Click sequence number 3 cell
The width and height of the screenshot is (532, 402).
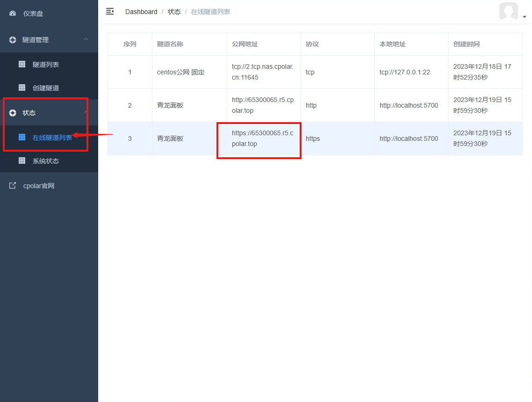[x=130, y=139]
